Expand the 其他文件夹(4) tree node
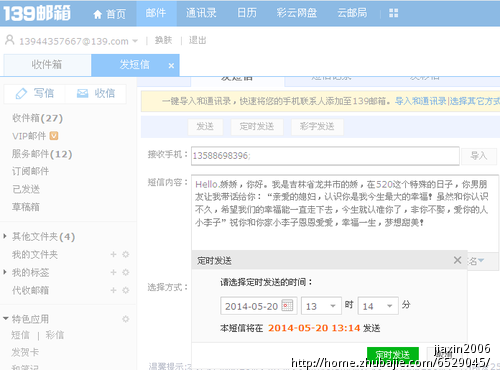The image size is (500, 370). click(x=5, y=236)
